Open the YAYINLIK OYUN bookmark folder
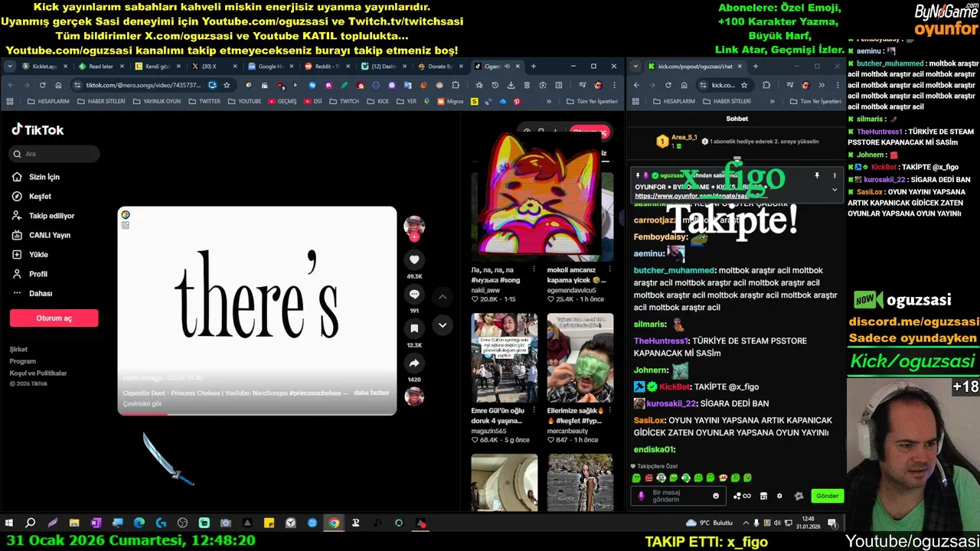980x551 pixels. [x=157, y=101]
